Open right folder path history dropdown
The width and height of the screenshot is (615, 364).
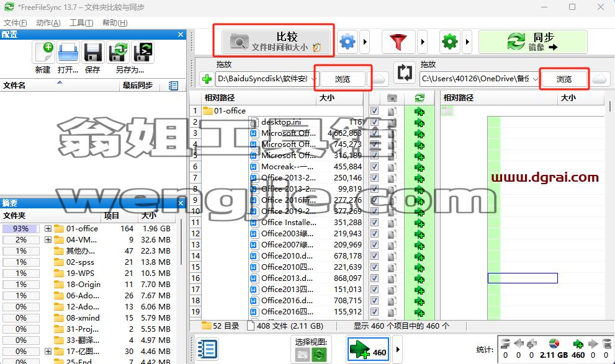pos(535,79)
